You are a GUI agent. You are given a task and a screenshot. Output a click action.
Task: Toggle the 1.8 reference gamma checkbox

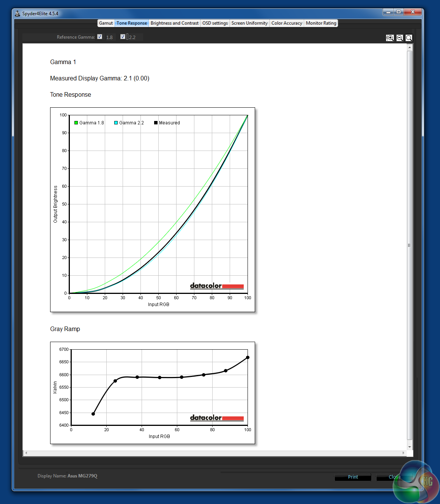[99, 37]
